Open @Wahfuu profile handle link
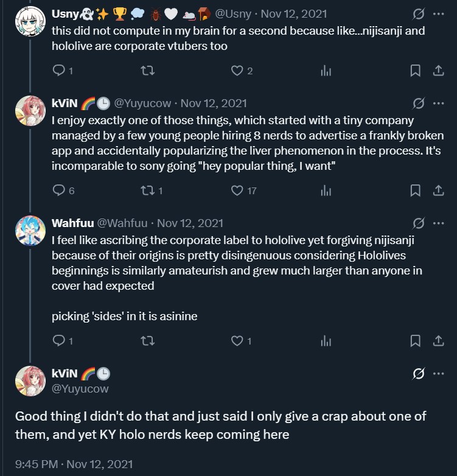This screenshot has width=457, height=476. click(x=123, y=223)
